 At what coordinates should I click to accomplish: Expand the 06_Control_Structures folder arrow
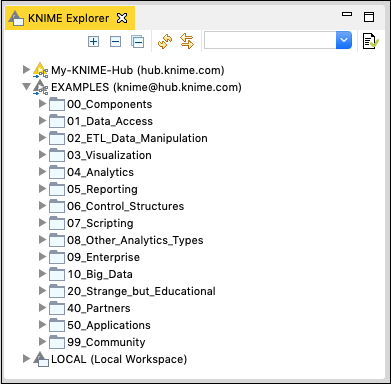42,206
